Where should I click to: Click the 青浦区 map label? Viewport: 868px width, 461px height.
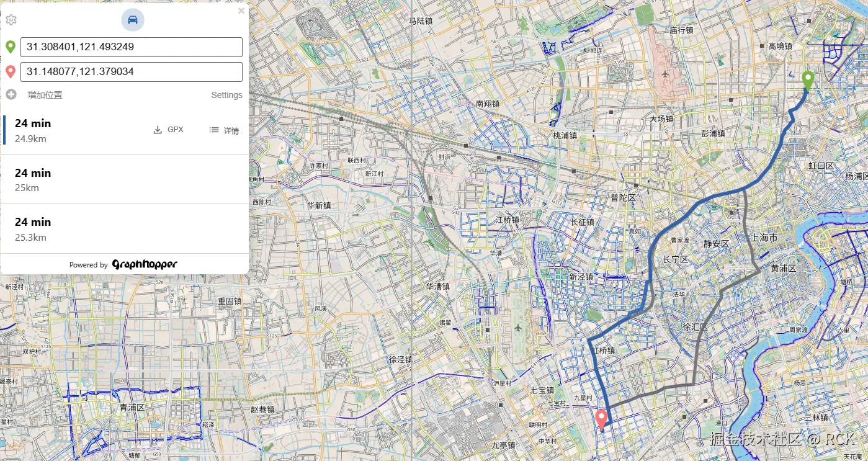tap(132, 408)
